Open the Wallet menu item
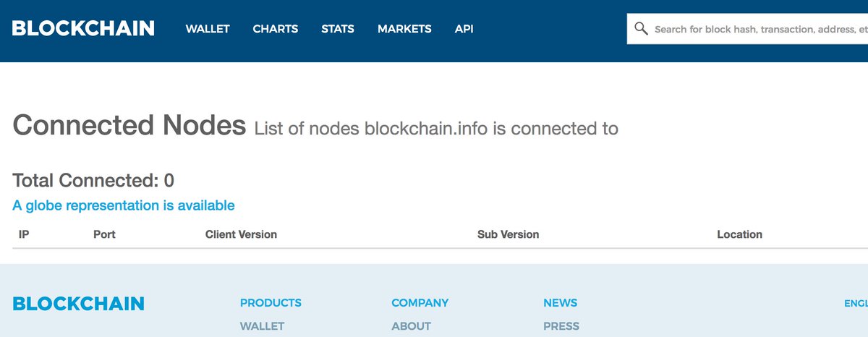 point(208,29)
